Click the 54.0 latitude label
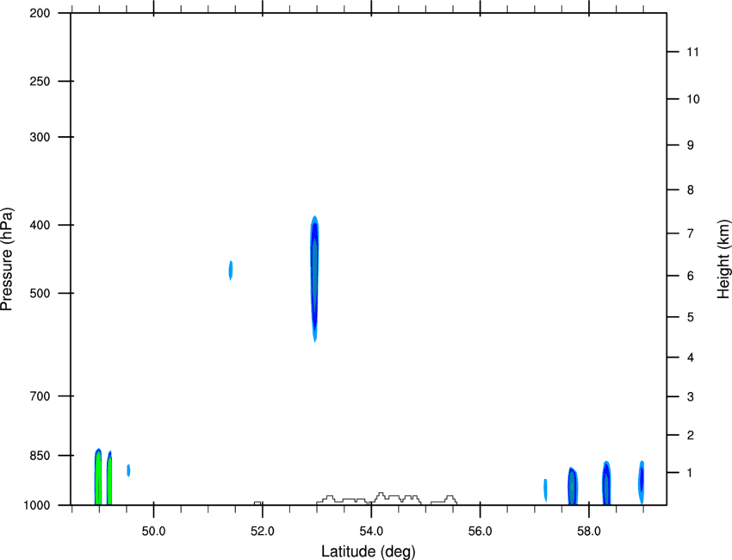This screenshot has height=560, width=732. coord(371,532)
